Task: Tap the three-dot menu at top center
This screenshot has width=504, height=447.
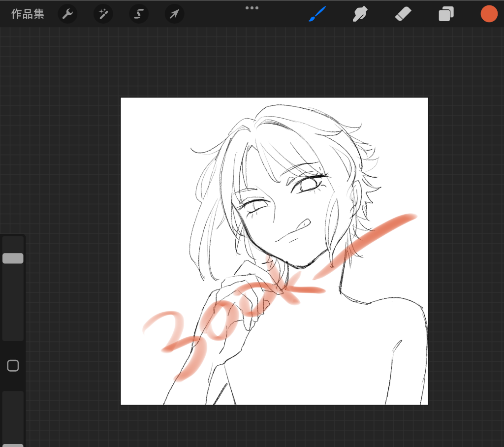Action: (x=252, y=8)
